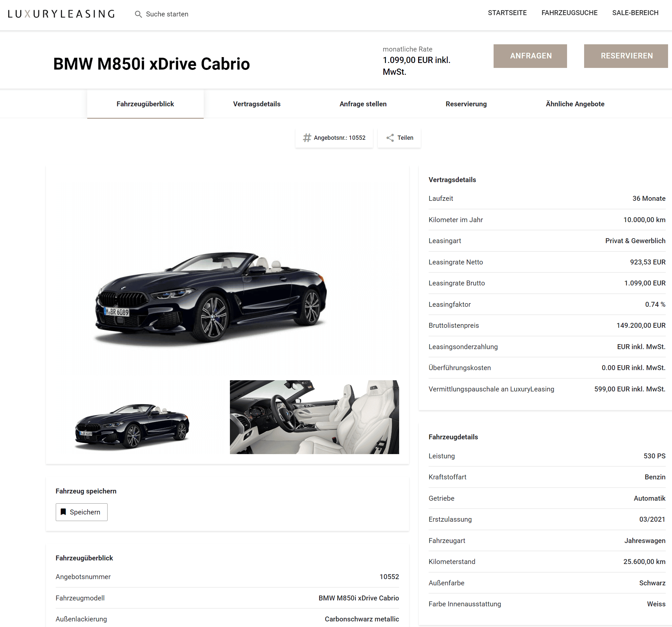The width and height of the screenshot is (672, 627).
Task: Click the '923,53 EUR' net rate
Action: click(x=648, y=262)
